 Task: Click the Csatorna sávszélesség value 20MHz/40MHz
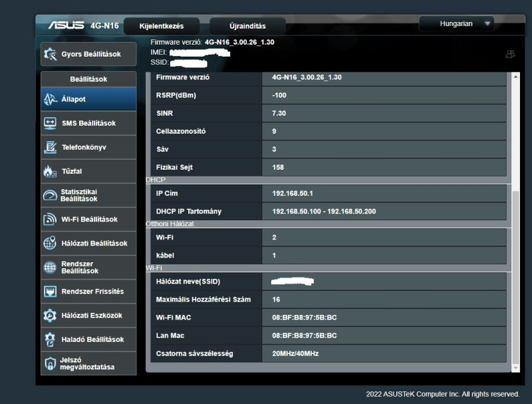(x=295, y=354)
